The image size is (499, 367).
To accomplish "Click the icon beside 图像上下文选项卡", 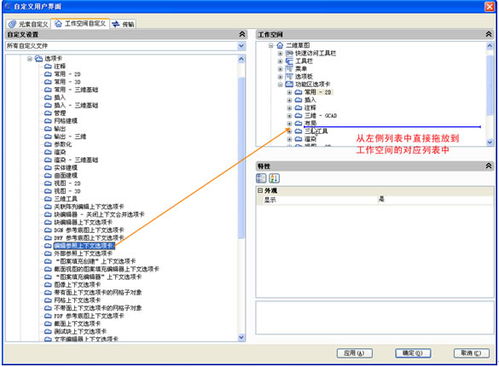I will coord(48,285).
